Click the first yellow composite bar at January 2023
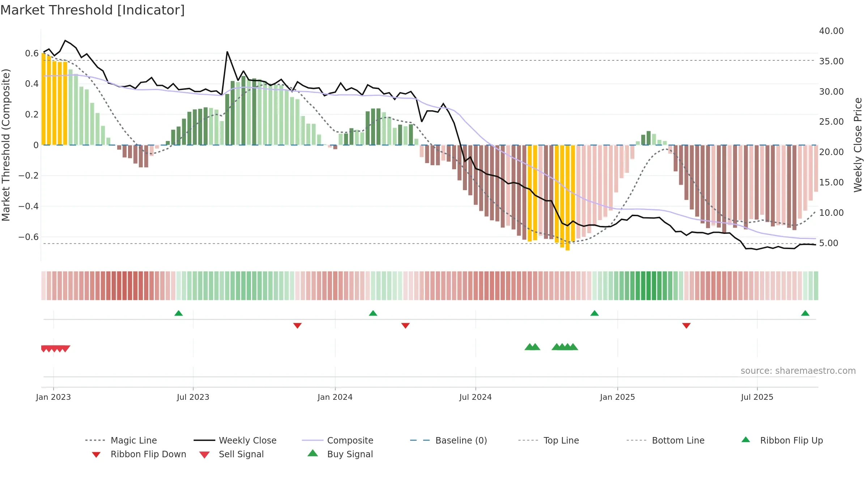The width and height of the screenshot is (868, 488). [43, 99]
